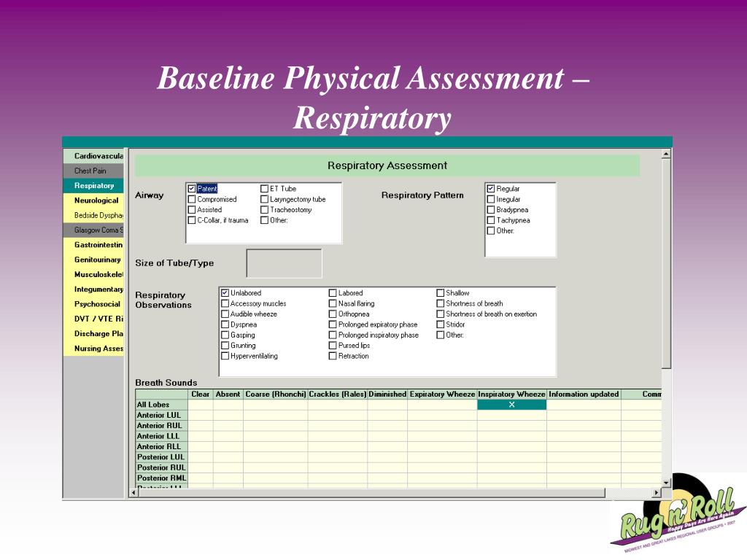
Task: Switch to Psychosocial tab
Action: [93, 303]
